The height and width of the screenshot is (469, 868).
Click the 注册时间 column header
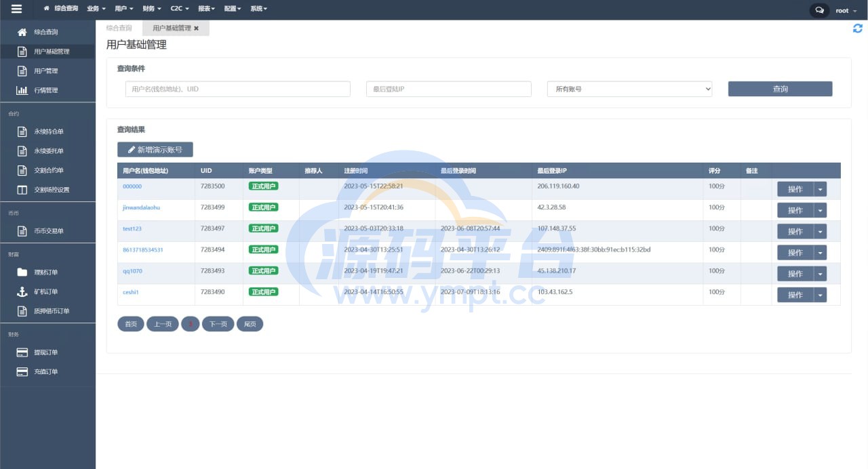tap(356, 171)
